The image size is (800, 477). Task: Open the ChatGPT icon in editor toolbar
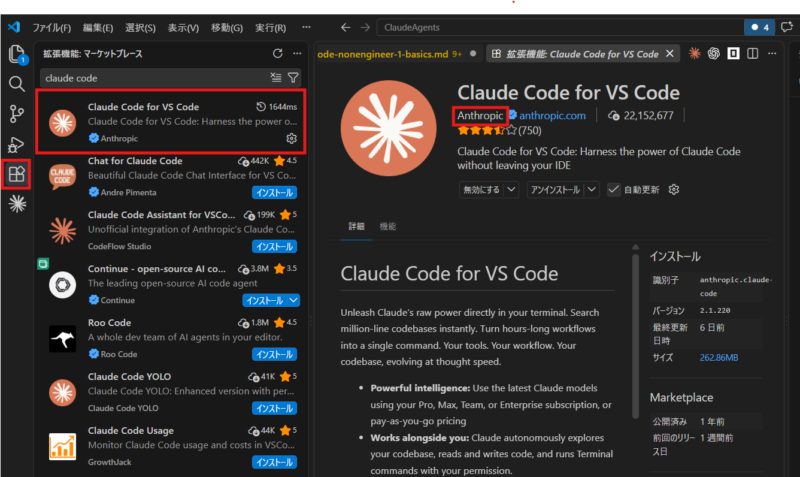(714, 53)
